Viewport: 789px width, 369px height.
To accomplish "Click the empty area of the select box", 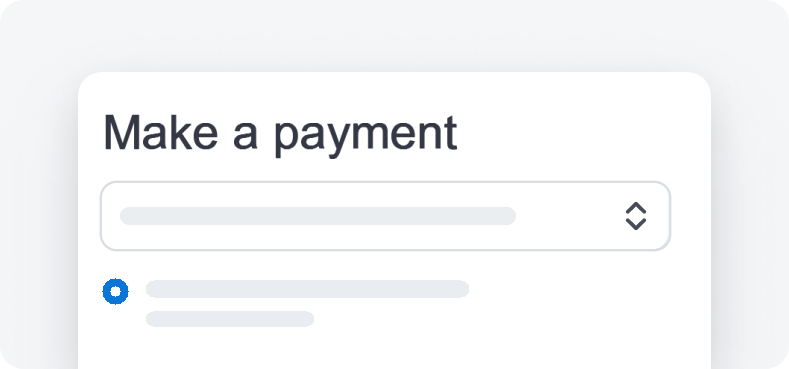I will point(569,216).
